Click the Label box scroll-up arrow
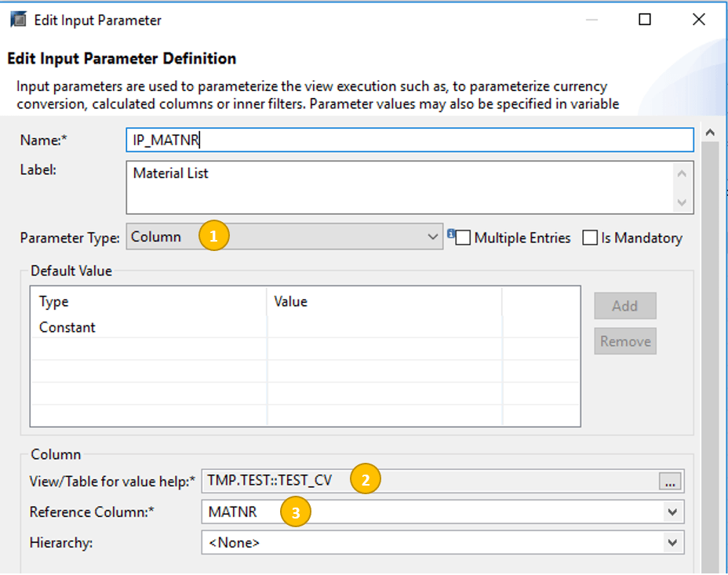 (x=681, y=173)
